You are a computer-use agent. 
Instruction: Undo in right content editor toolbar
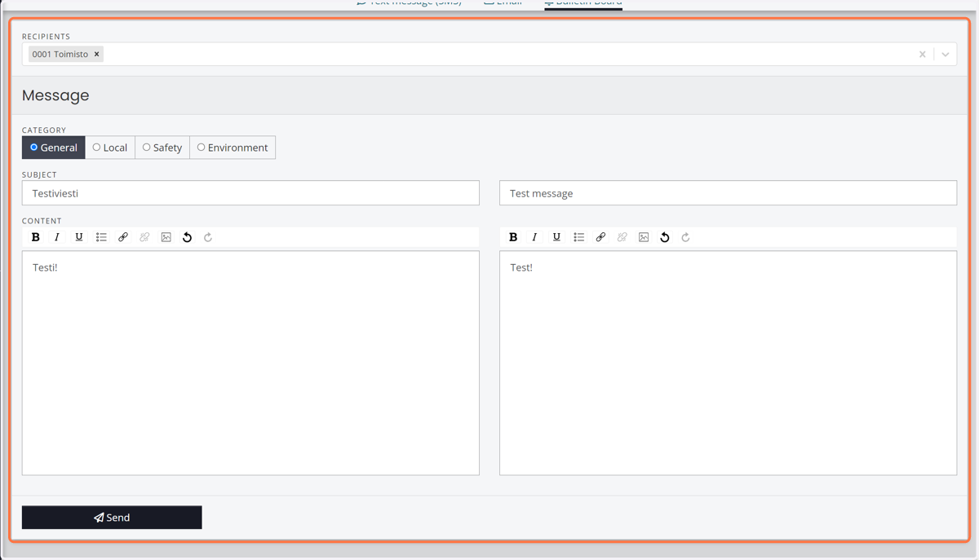[665, 237]
